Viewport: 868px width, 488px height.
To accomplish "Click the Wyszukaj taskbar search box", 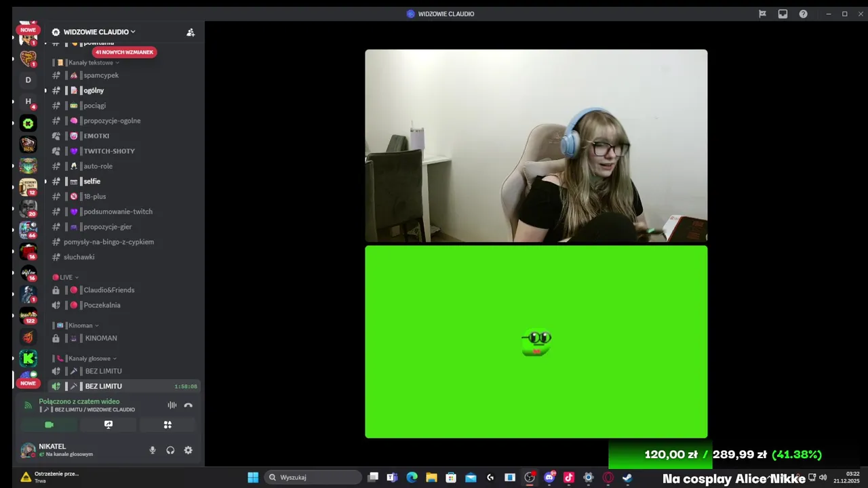I will point(313,477).
